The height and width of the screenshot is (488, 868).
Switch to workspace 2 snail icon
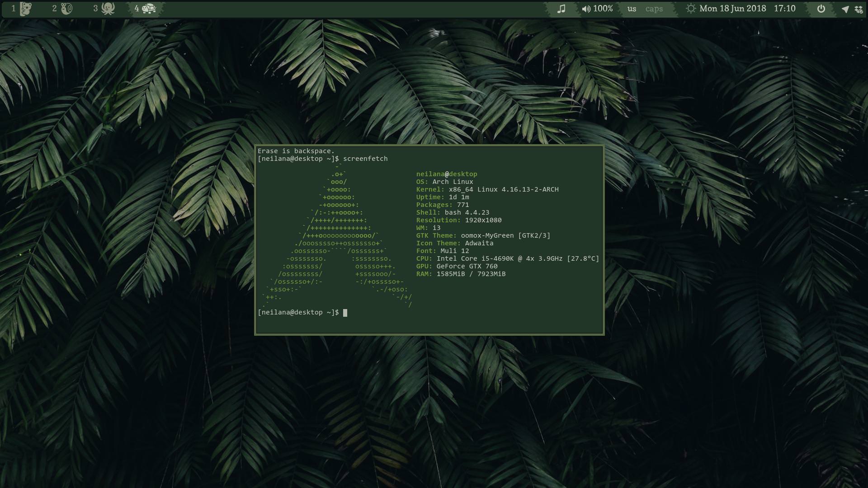66,9
